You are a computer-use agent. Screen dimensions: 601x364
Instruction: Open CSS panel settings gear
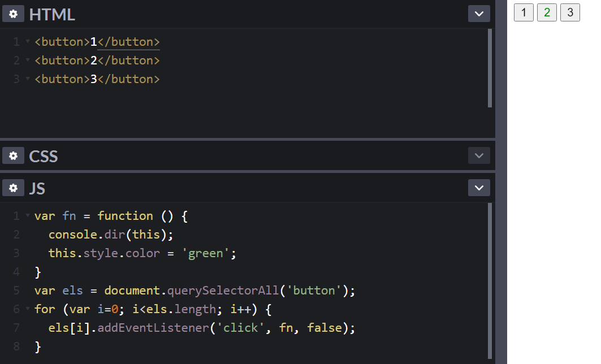tap(13, 156)
